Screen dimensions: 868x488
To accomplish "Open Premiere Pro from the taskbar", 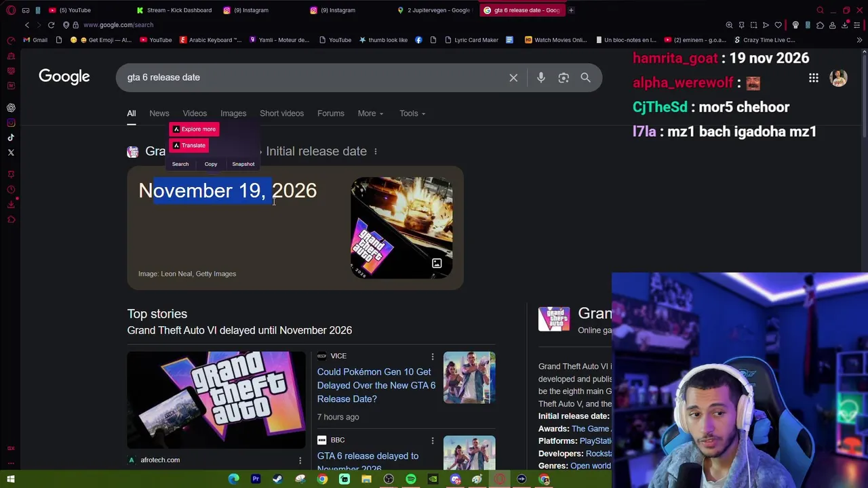I will tap(256, 479).
